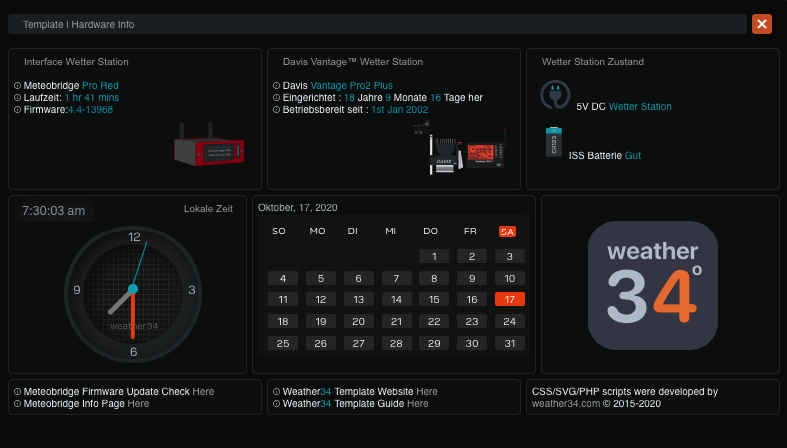Open Weather34 Template Website Here link
Image resolution: width=787 pixels, height=448 pixels.
pos(427,391)
